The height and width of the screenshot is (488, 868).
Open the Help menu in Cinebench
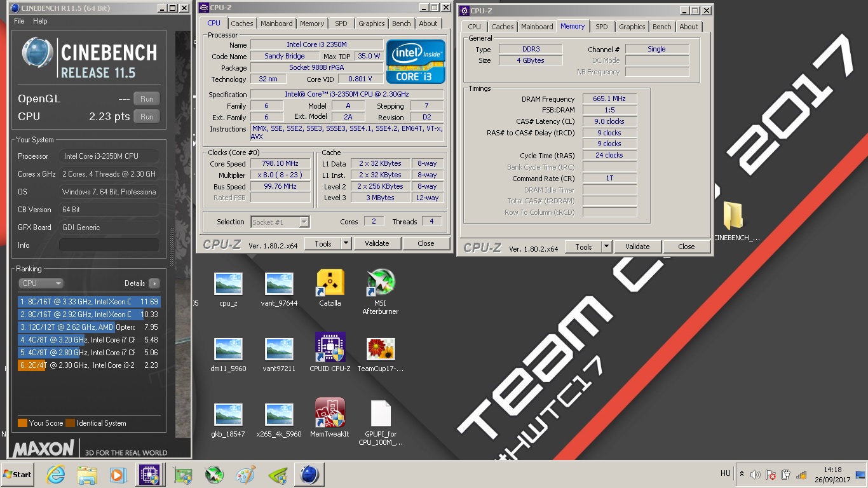[x=40, y=21]
